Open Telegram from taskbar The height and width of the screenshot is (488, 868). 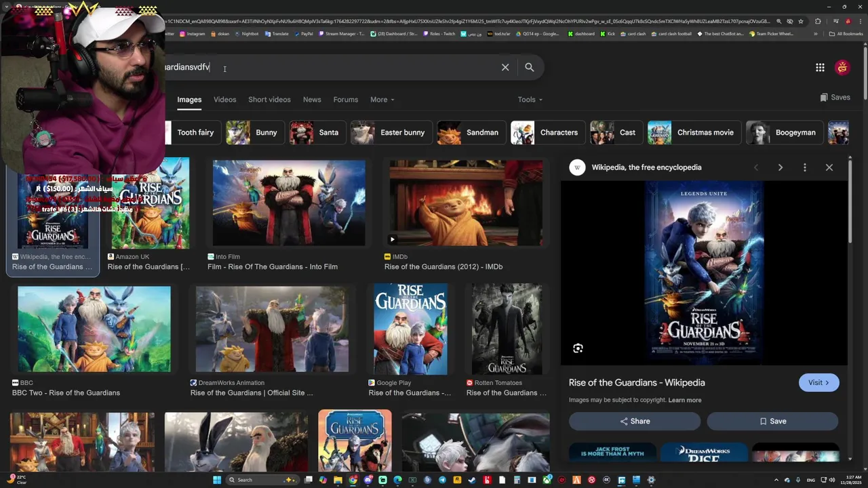[x=442, y=480]
